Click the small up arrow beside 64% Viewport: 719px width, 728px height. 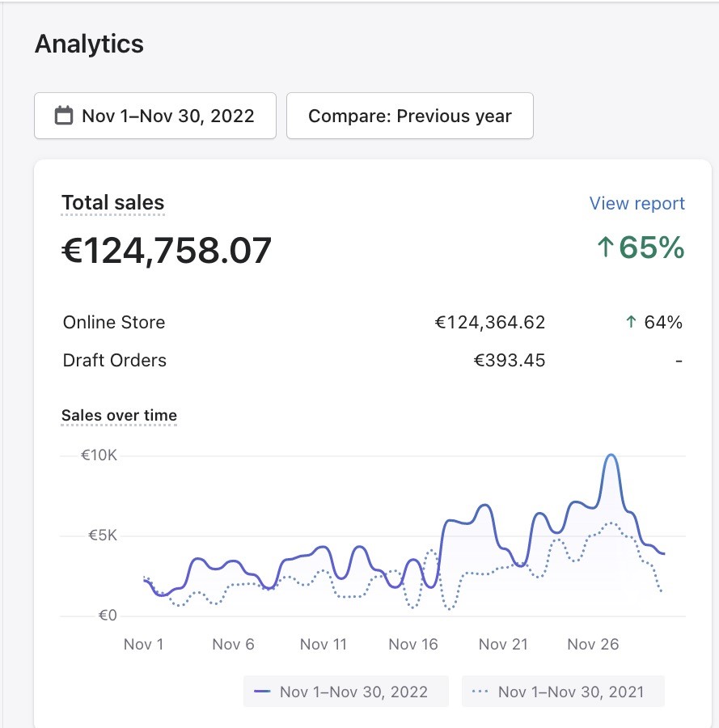[x=631, y=323]
